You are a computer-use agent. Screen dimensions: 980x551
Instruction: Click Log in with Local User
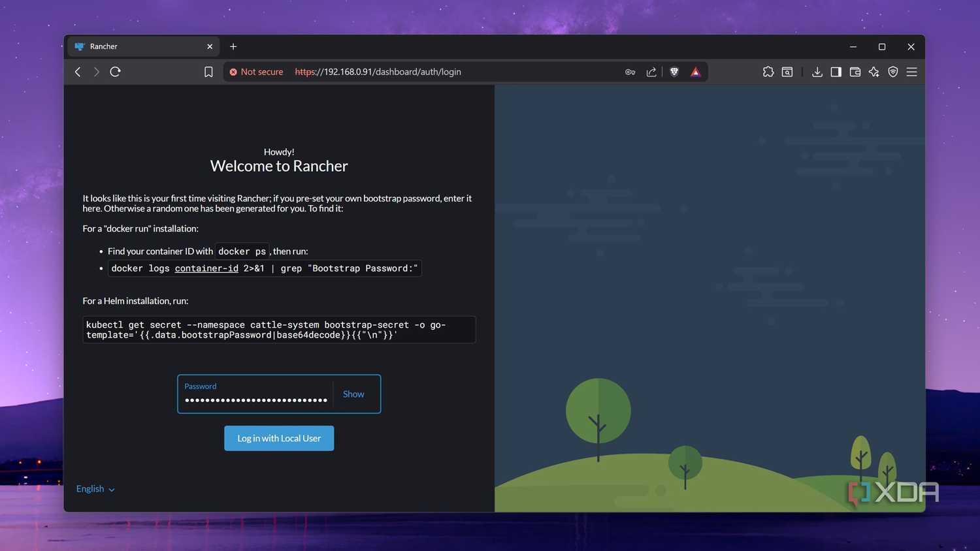pyautogui.click(x=279, y=438)
